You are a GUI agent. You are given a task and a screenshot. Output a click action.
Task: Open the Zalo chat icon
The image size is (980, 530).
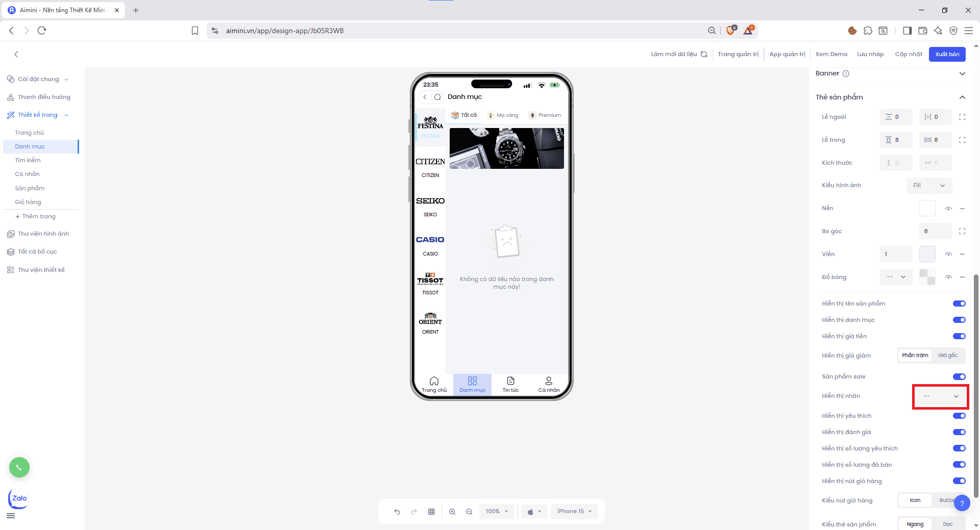pyautogui.click(x=19, y=498)
